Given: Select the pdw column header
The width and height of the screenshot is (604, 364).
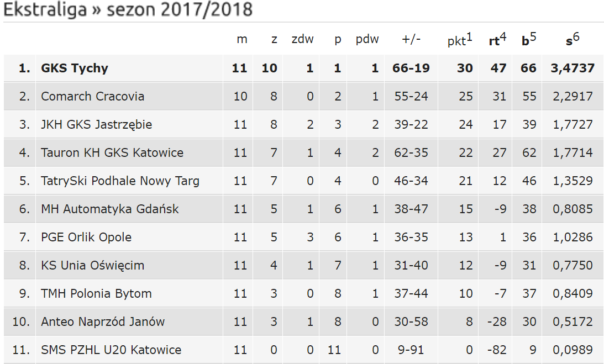Looking at the screenshot, I should click(367, 39).
